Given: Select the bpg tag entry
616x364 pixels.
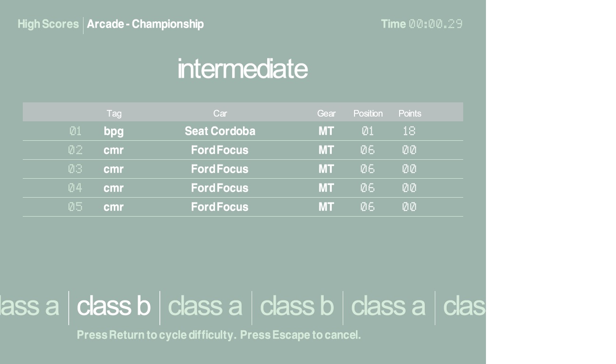Looking at the screenshot, I should pos(114,131).
